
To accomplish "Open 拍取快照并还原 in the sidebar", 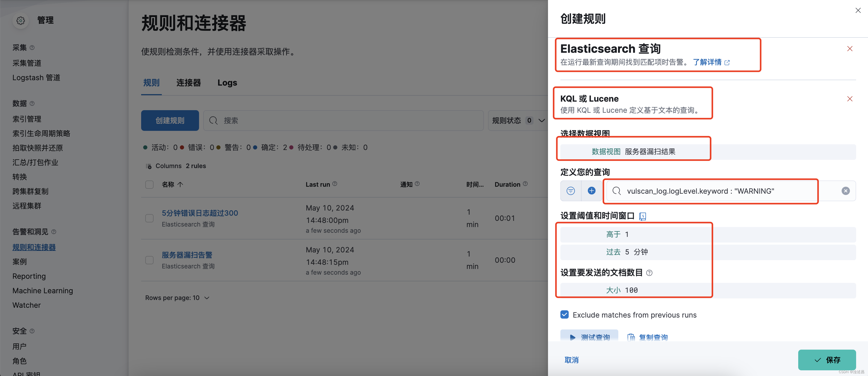I will [x=38, y=148].
